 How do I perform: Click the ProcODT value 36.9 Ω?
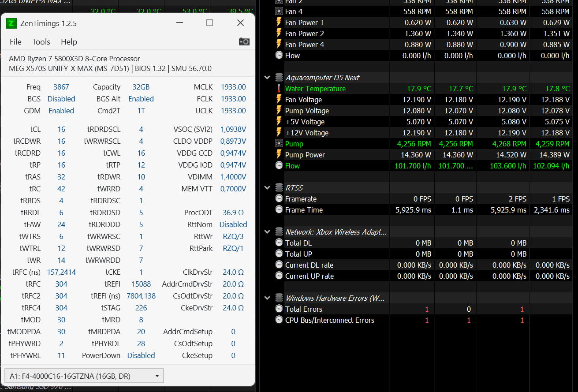click(233, 213)
